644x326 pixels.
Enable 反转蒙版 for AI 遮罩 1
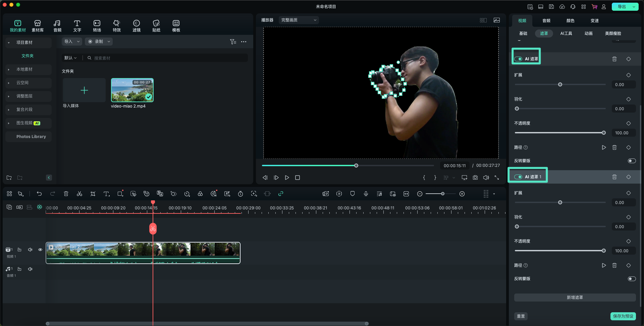click(632, 279)
